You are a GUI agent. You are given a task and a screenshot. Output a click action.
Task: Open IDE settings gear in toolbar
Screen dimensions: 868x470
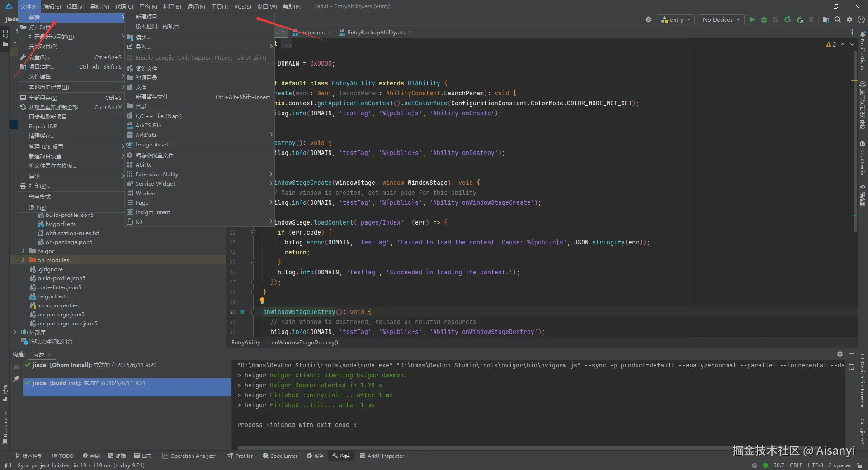click(849, 19)
